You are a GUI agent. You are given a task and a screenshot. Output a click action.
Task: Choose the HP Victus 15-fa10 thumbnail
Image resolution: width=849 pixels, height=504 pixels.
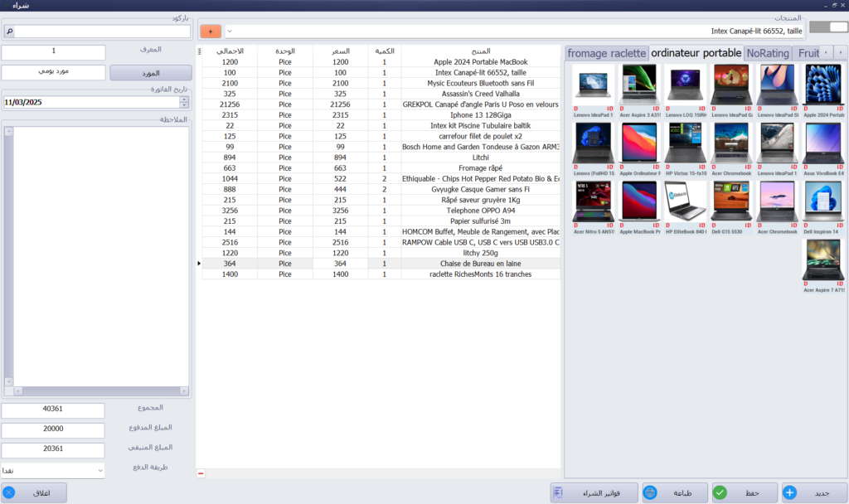pyautogui.click(x=685, y=149)
